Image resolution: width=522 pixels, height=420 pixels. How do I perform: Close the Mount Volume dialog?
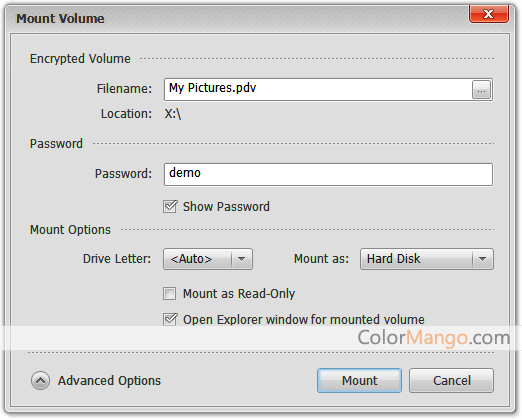(x=489, y=14)
